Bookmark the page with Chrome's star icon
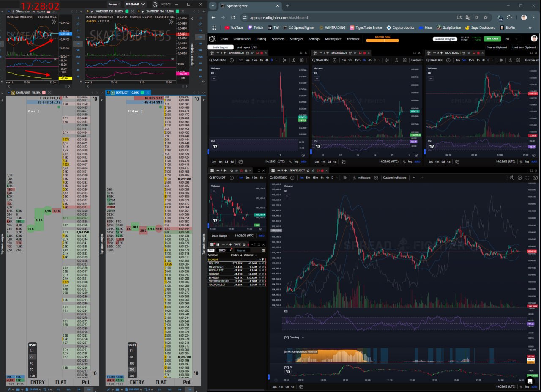Viewport: 541px width, 392px height. coord(485,17)
